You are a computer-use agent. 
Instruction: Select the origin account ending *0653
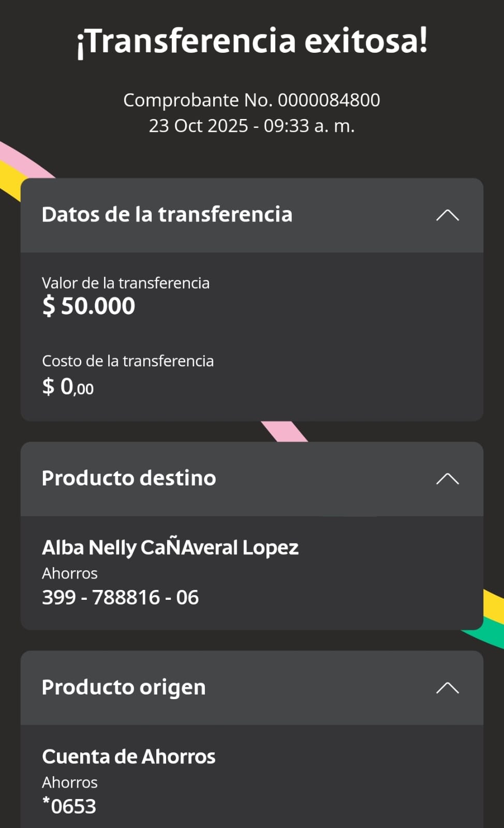pyautogui.click(x=69, y=806)
